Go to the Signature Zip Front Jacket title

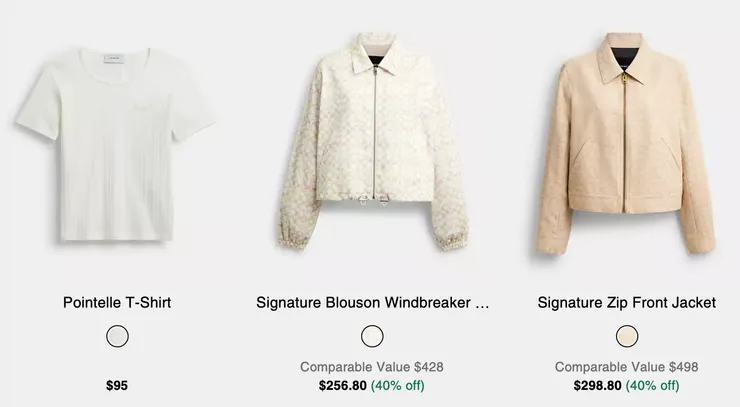(x=627, y=302)
